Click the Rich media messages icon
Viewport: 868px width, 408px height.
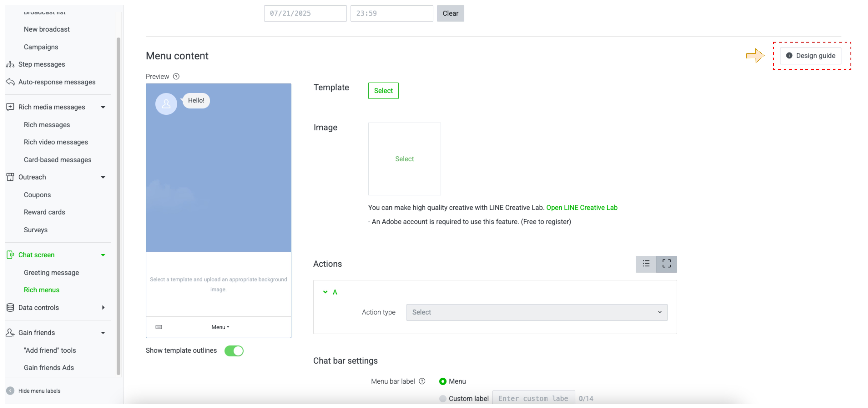click(x=10, y=107)
